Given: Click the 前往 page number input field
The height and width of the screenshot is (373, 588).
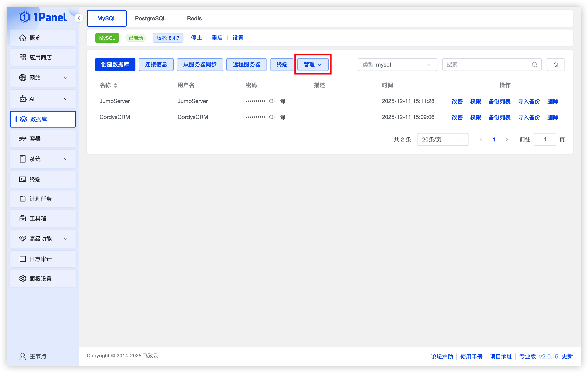Looking at the screenshot, I should click(545, 139).
